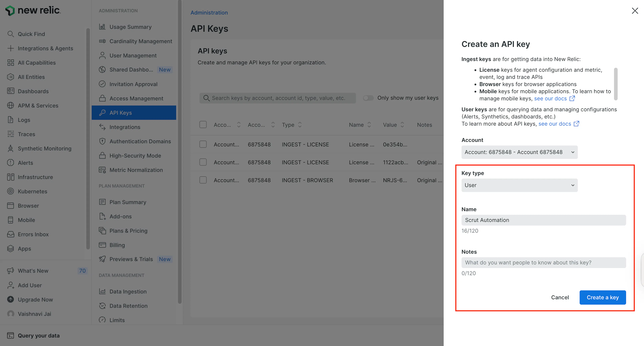Open the Key type dropdown
Image resolution: width=644 pixels, height=346 pixels.
520,185
